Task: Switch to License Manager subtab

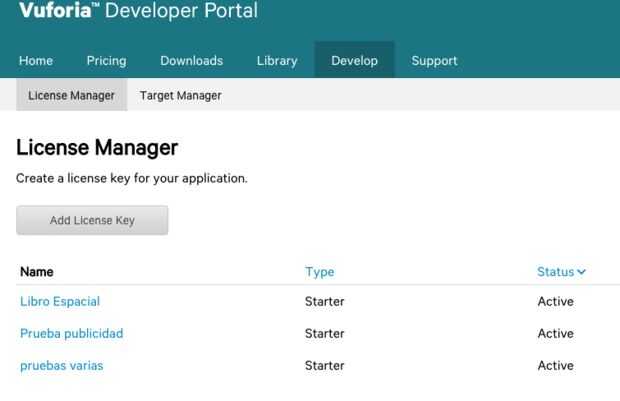Action: (x=71, y=96)
